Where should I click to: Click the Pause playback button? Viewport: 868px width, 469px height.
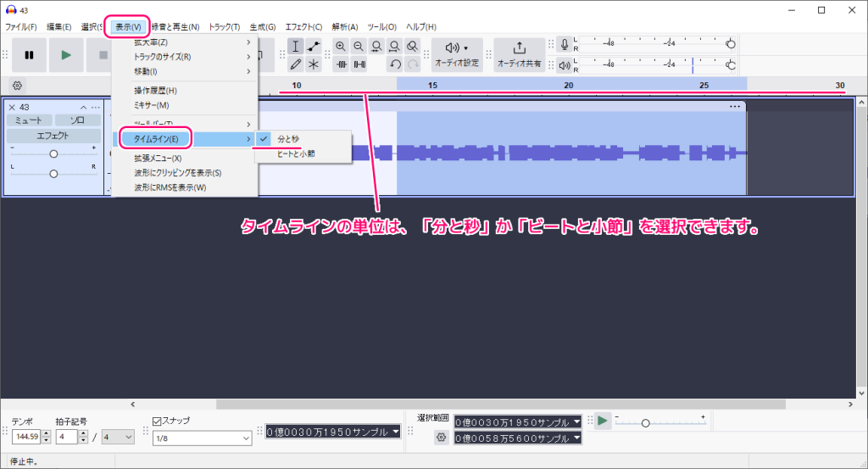point(29,55)
